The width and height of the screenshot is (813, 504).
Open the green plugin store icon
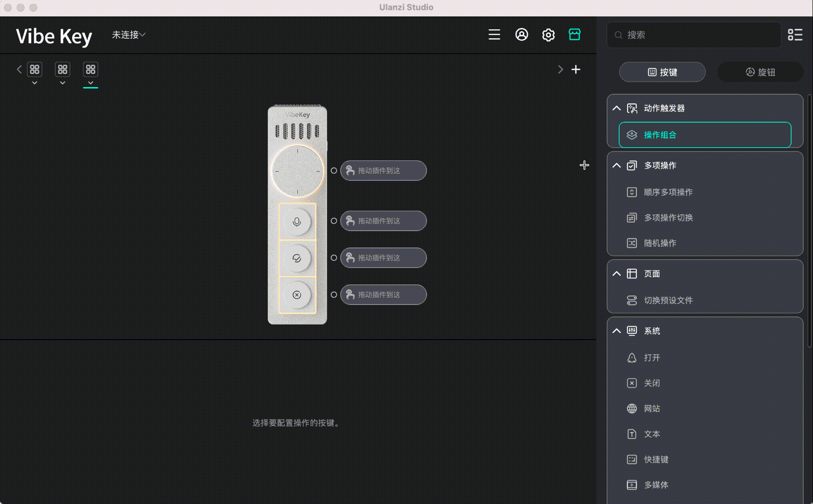point(575,35)
